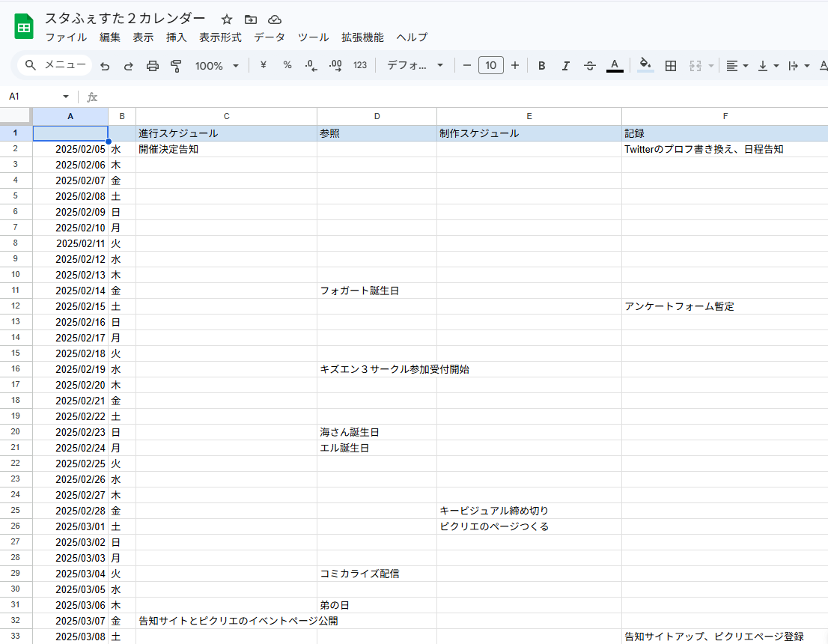Click the select-all corner box

pos(16,116)
